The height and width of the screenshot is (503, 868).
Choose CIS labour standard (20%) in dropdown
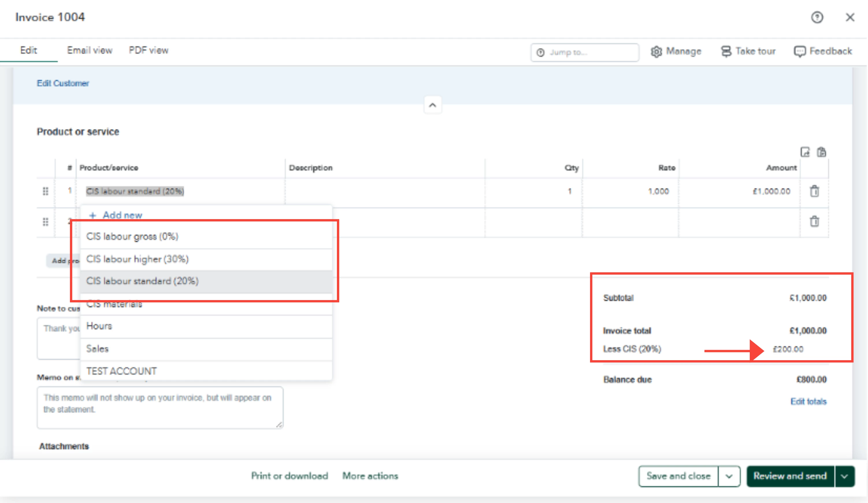point(206,281)
